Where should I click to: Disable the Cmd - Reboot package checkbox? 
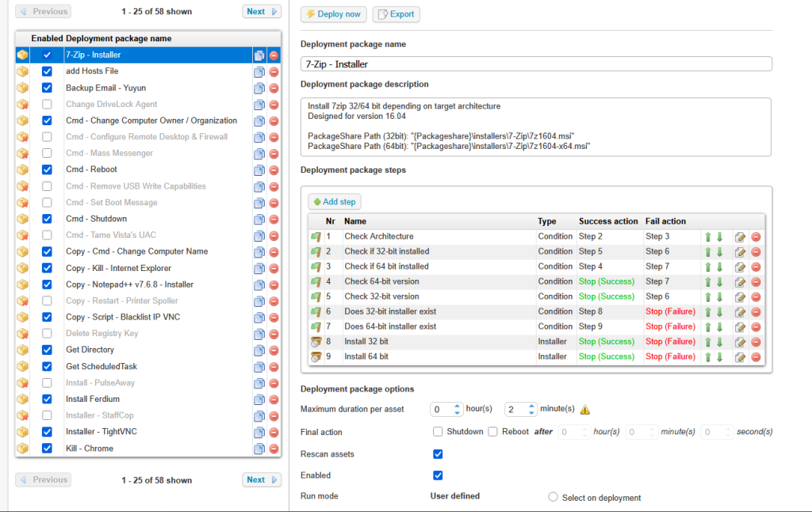pos(47,170)
